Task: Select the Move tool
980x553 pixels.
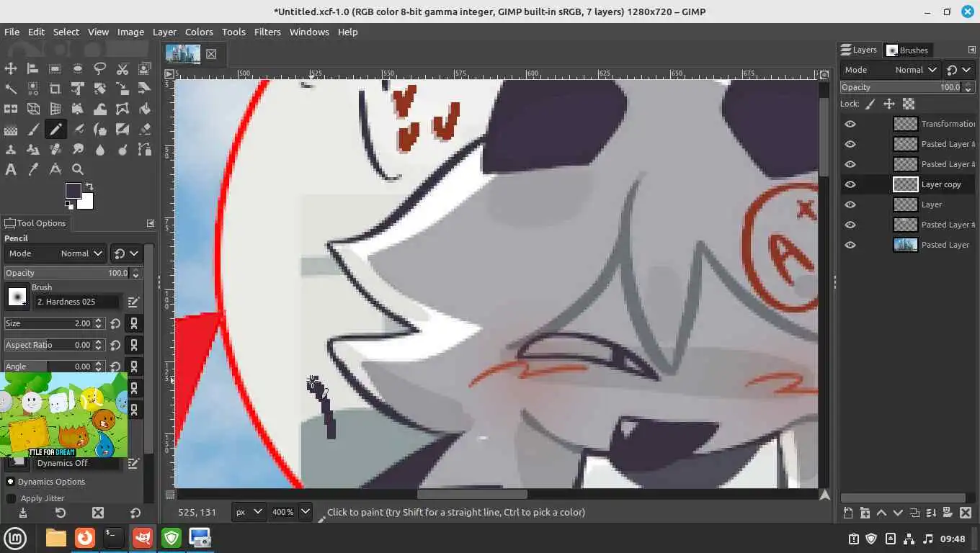Action: (11, 68)
